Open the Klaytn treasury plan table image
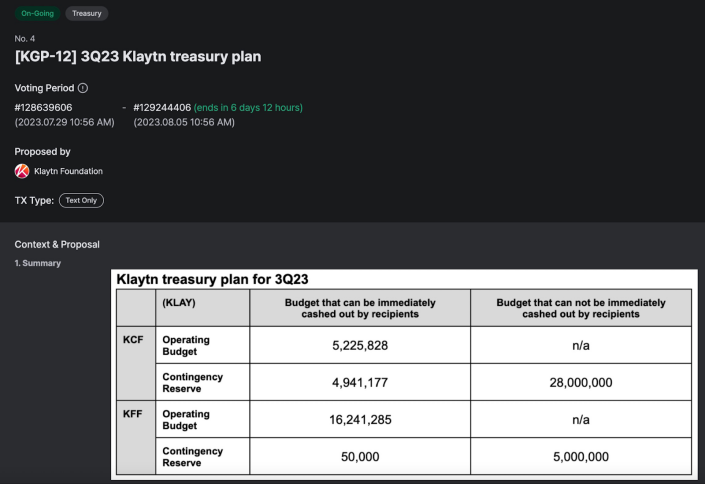 [x=404, y=374]
